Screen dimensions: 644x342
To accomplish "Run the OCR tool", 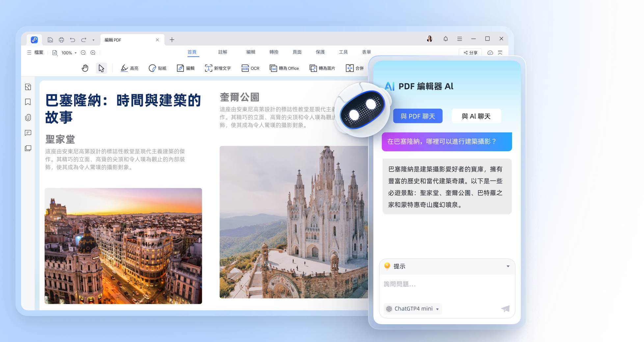I will click(x=250, y=68).
